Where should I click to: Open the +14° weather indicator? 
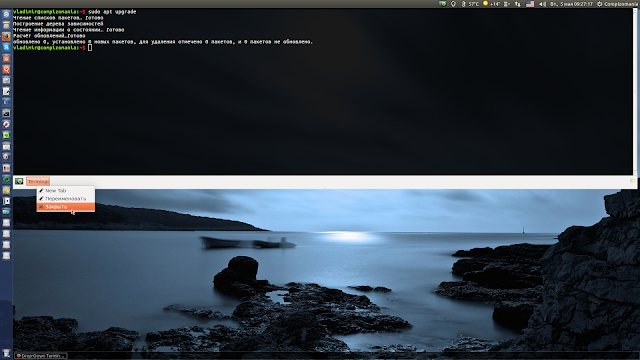coord(491,4)
